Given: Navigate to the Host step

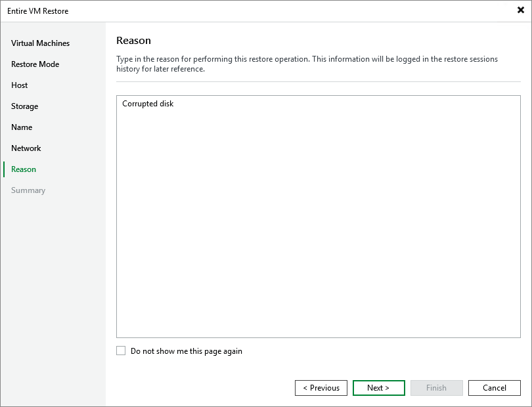Looking at the screenshot, I should 19,85.
